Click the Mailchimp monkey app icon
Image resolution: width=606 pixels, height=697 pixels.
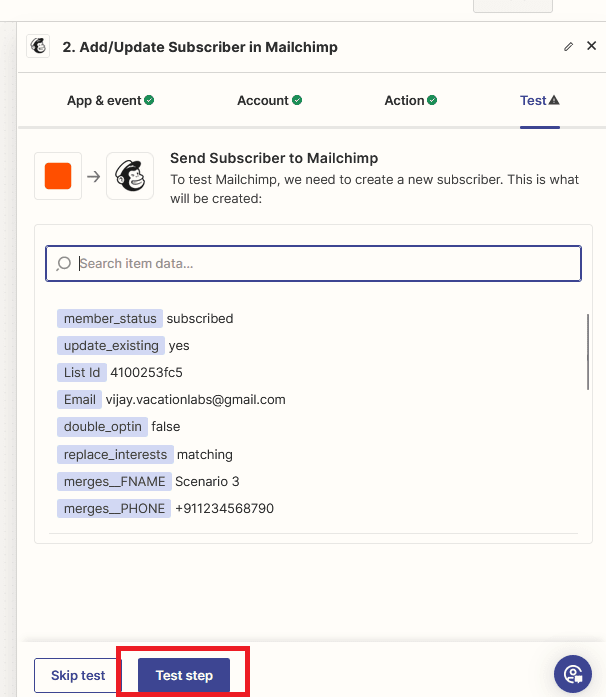pos(130,176)
